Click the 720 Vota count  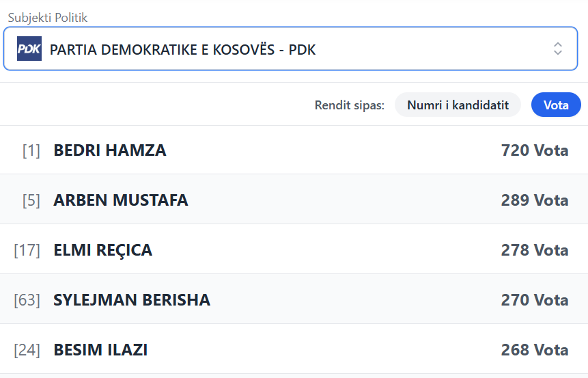click(x=534, y=150)
